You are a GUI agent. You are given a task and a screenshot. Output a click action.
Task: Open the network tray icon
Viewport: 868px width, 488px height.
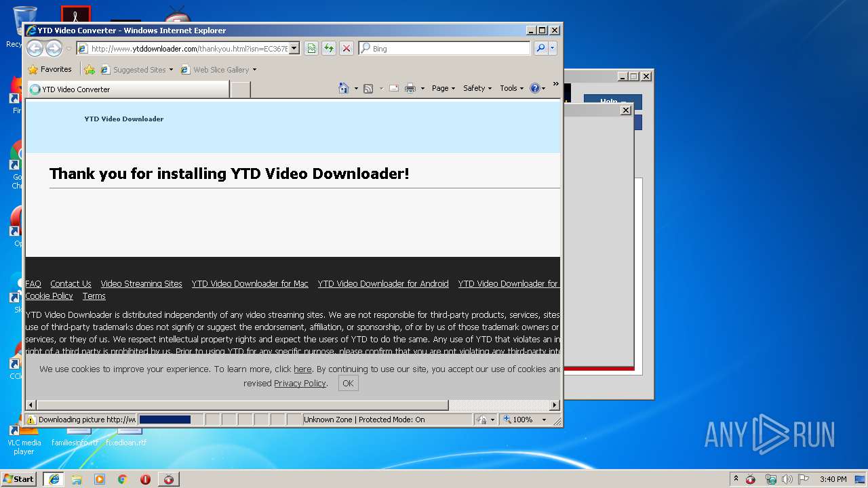(770, 479)
